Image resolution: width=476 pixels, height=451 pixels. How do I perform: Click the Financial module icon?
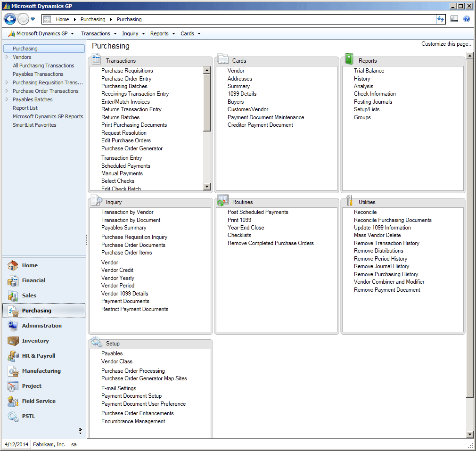pyautogui.click(x=13, y=280)
